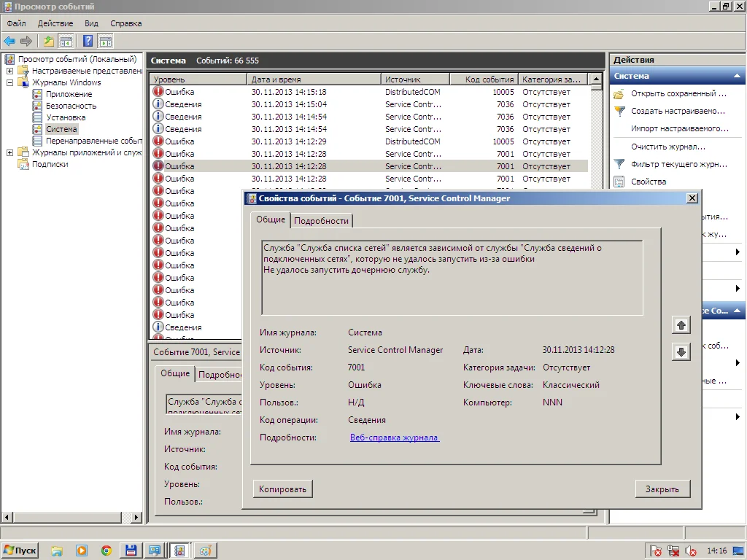747x560 pixels.
Task: Expand the Настраиваемые представления tree node
Action: click(x=9, y=71)
